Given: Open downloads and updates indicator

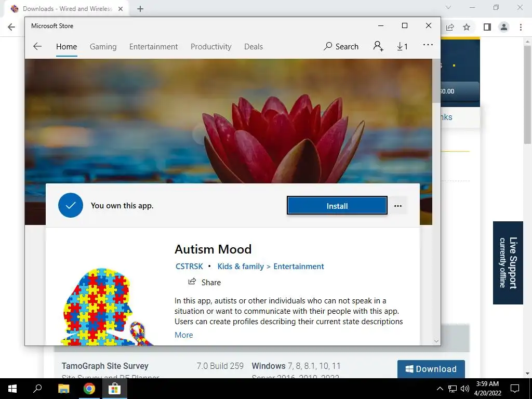Looking at the screenshot, I should (x=403, y=46).
